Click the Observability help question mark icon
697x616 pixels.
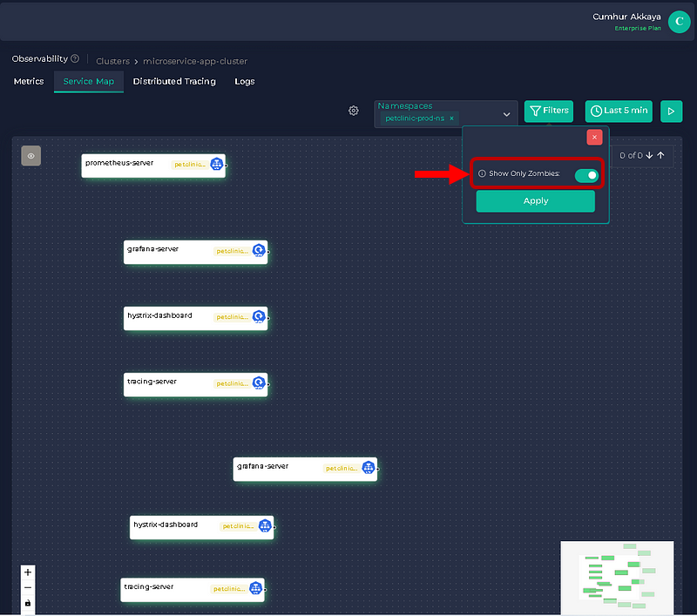75,58
